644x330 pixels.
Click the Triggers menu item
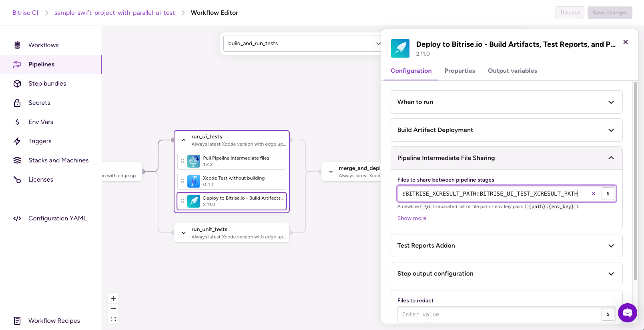coord(50,141)
